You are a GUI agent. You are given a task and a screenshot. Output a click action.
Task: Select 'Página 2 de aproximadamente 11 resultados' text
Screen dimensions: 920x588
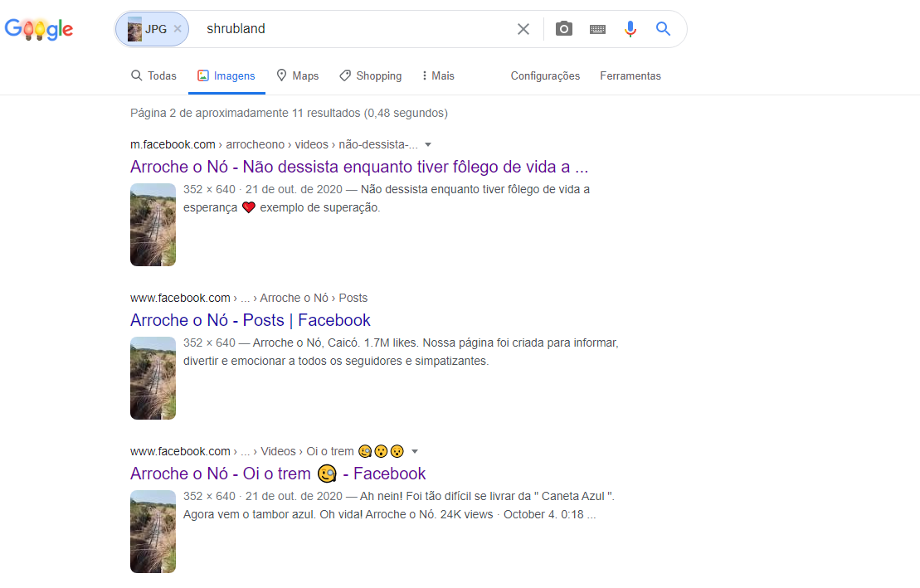[x=289, y=113]
